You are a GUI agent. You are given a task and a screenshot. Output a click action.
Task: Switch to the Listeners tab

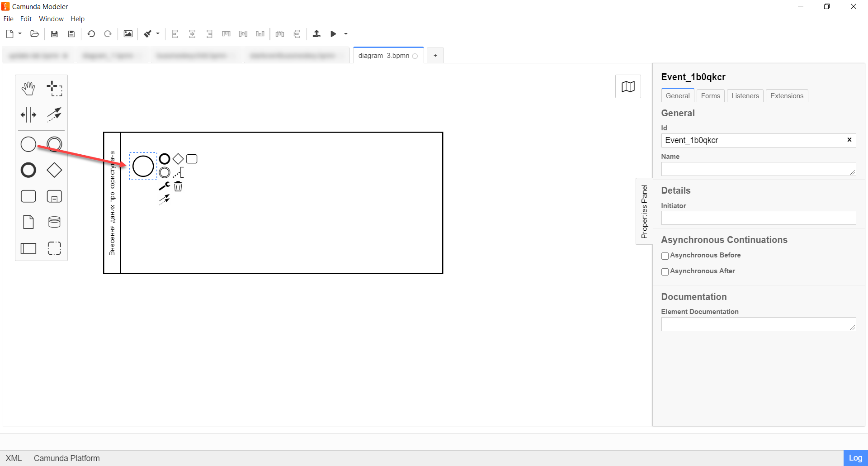(x=745, y=96)
